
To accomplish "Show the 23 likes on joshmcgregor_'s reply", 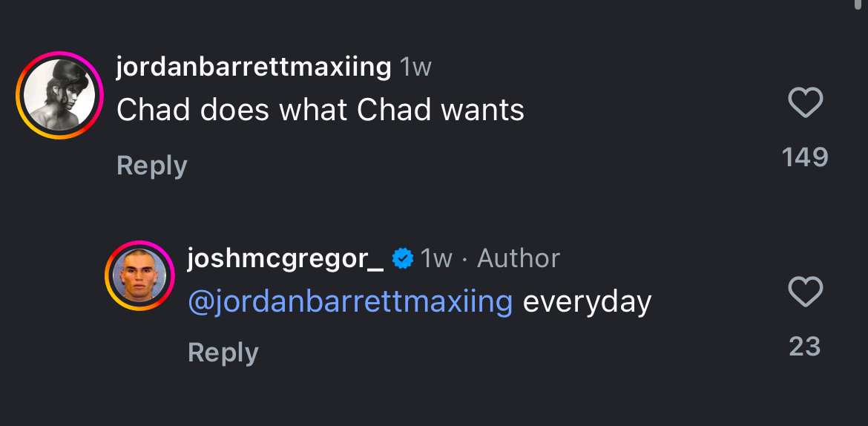I will (x=805, y=347).
